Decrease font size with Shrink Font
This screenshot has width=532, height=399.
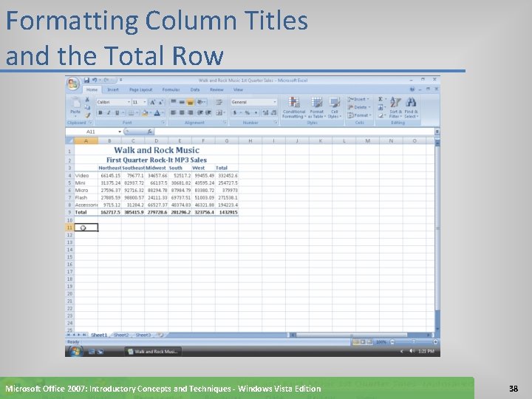161,102
